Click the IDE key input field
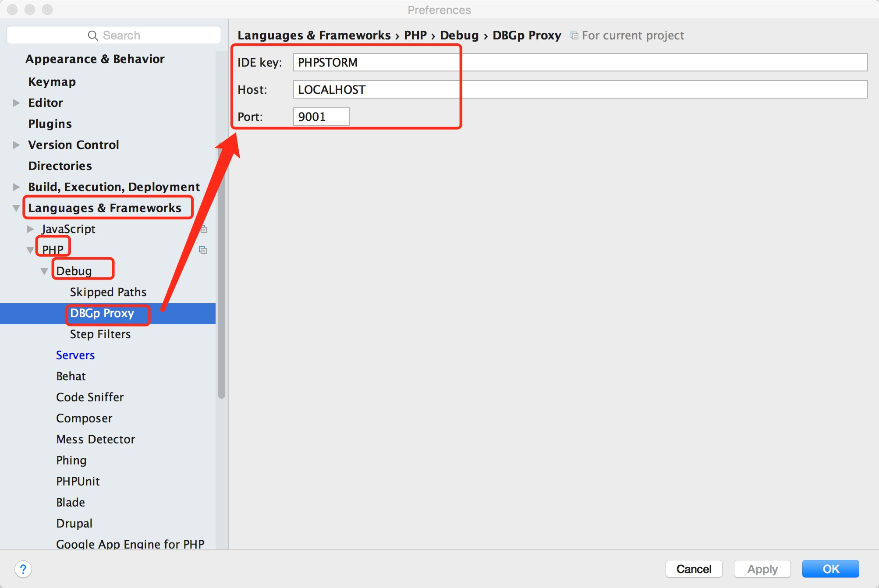879x588 pixels. click(580, 62)
